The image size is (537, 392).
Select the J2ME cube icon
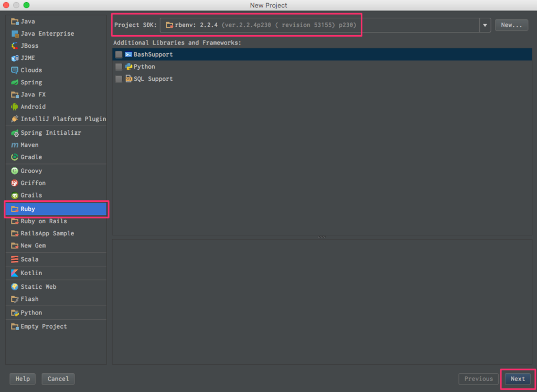pos(15,58)
